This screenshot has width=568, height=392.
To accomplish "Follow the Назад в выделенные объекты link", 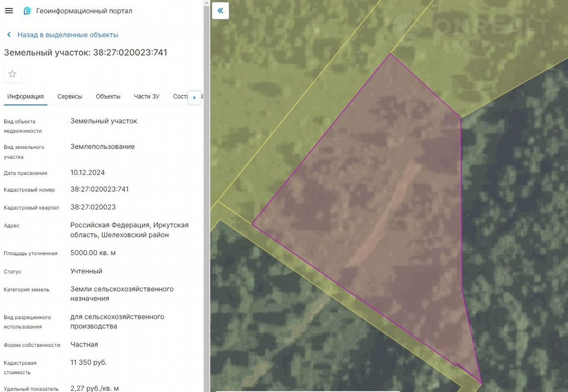I will 68,35.
